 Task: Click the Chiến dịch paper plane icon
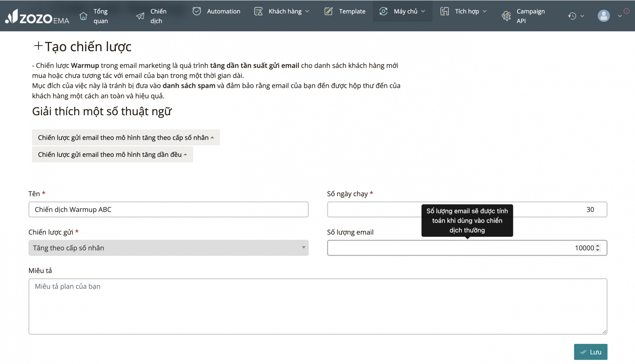(140, 16)
